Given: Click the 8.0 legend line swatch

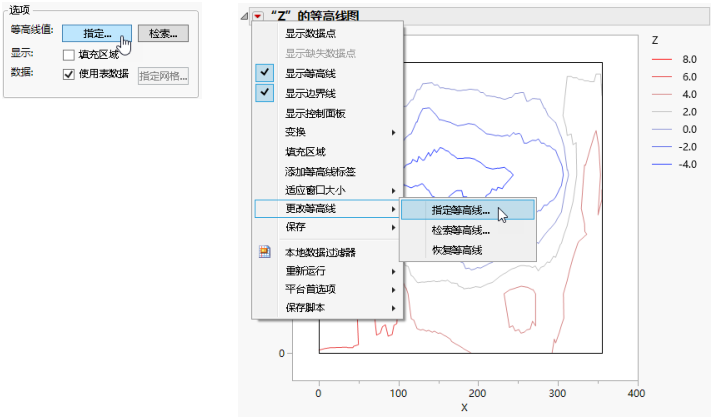Looking at the screenshot, I should [x=661, y=59].
